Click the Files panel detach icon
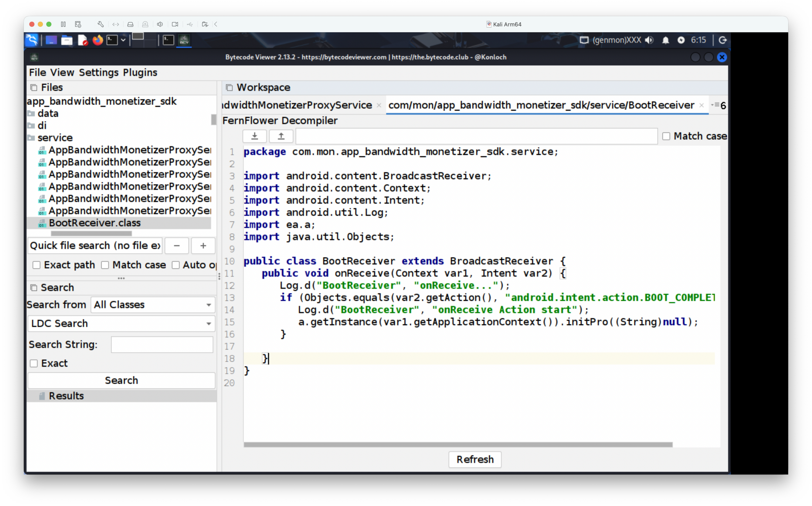812x506 pixels. click(x=34, y=88)
